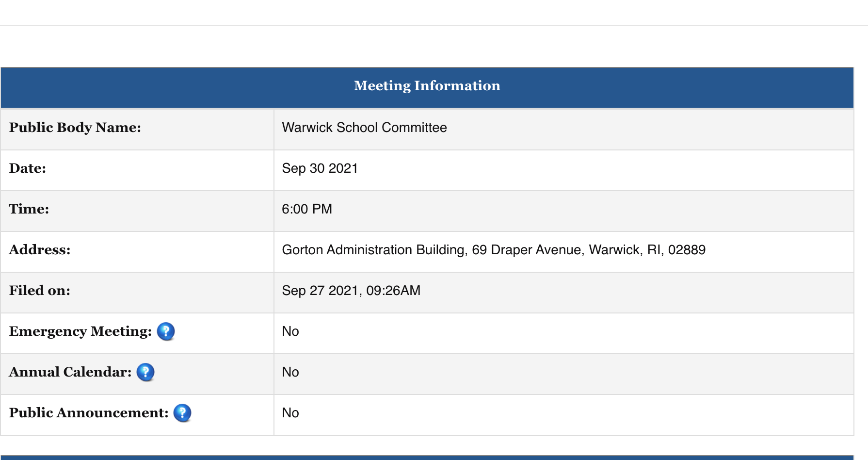
Task: Select the No under Public Announcement
Action: 290,413
